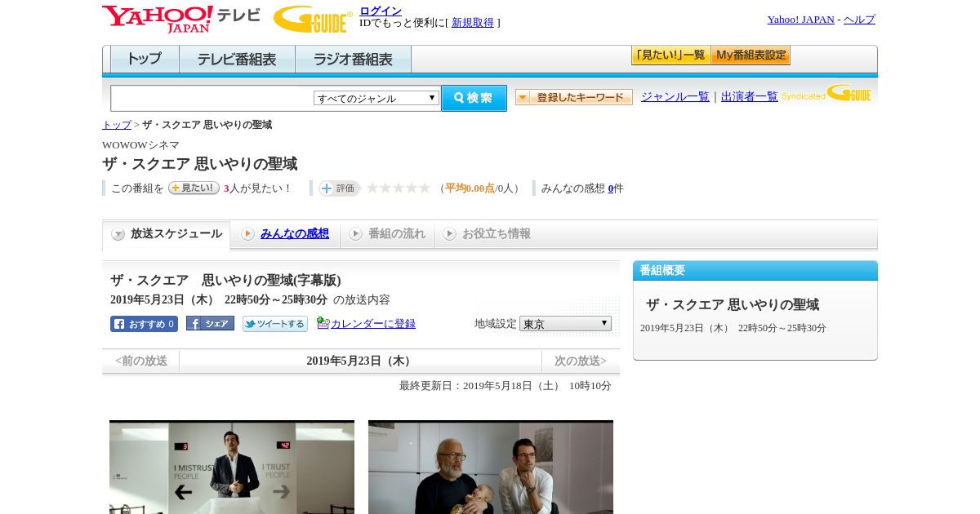Image resolution: width=980 pixels, height=514 pixels.
Task: Focus the keyword search text field
Action: point(212,98)
